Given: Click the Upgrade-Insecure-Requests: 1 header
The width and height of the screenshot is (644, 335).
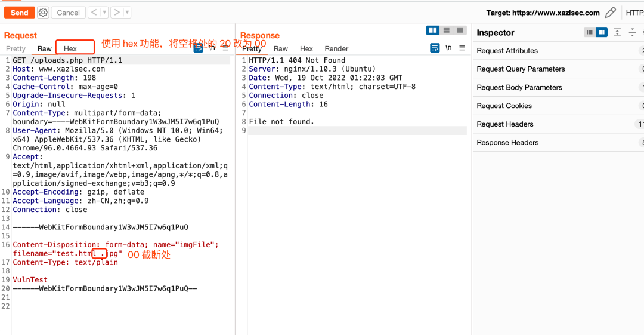Looking at the screenshot, I should [x=74, y=96].
